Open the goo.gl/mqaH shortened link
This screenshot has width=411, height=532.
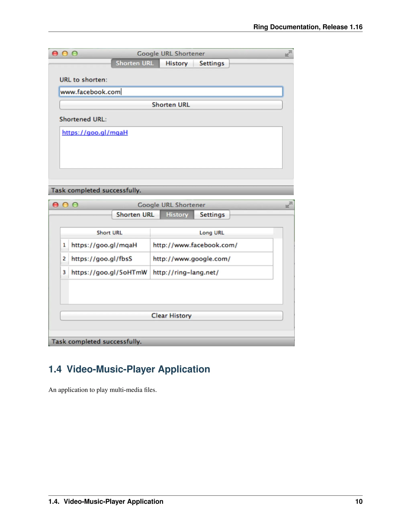[95, 132]
